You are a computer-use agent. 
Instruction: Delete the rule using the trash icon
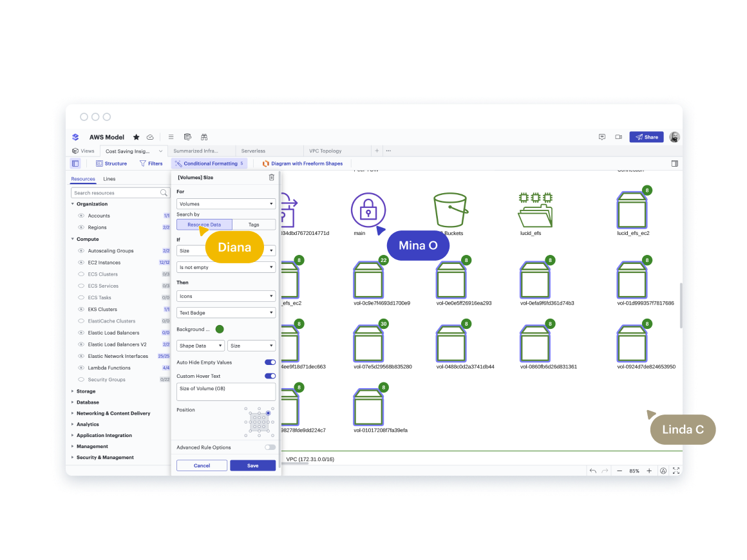271,177
